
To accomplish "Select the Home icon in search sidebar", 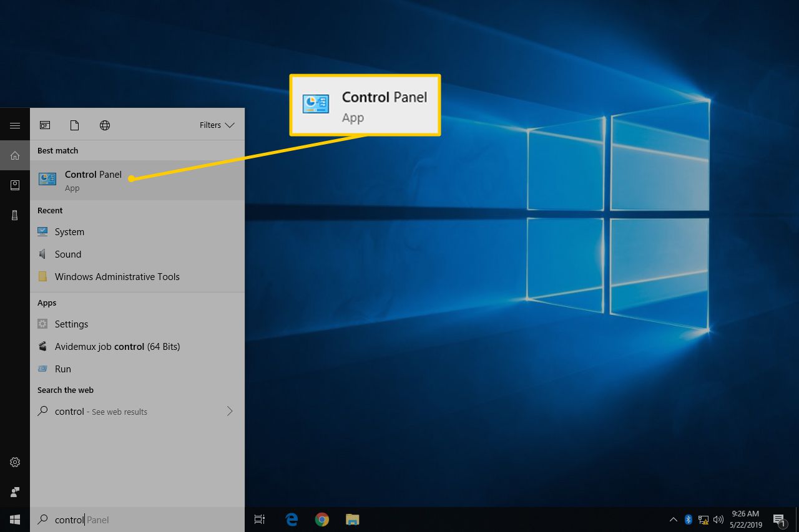I will coord(15,155).
